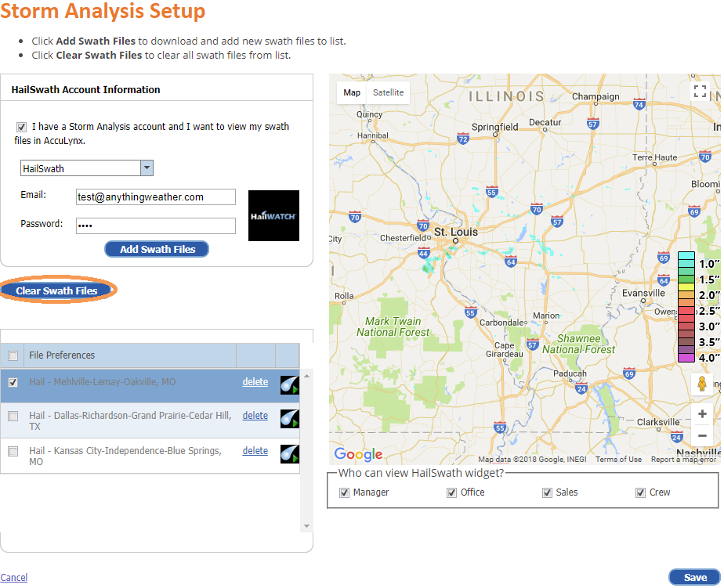Toggle the select-all File Preferences checkbox
Screen dimensions: 724x588
tap(13, 355)
